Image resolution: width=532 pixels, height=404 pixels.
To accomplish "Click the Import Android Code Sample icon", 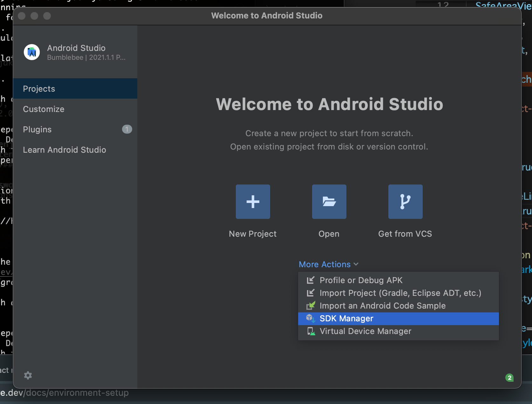I will (x=310, y=306).
